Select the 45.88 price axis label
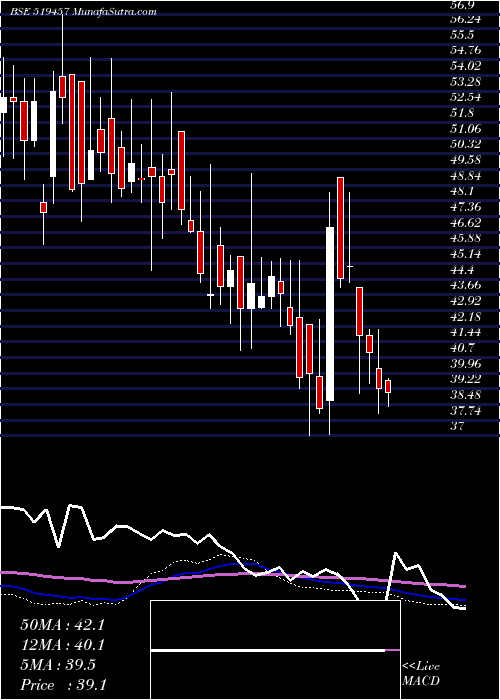 click(x=467, y=238)
